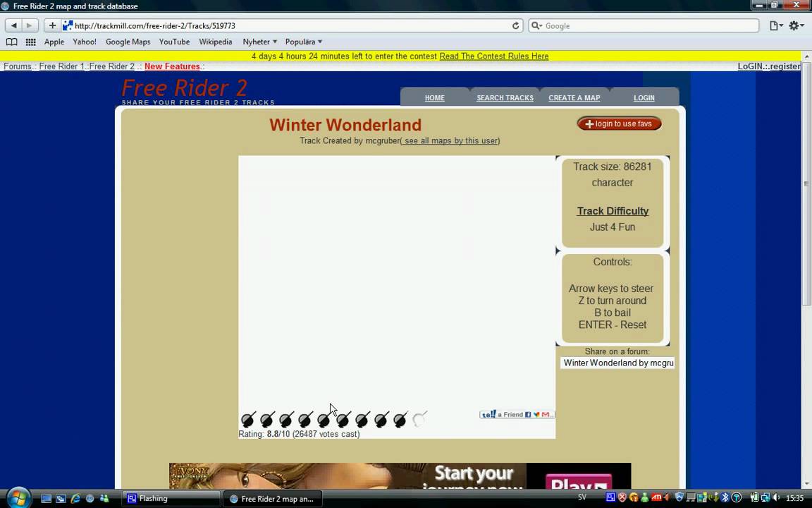The height and width of the screenshot is (508, 812).
Task: Click the Bluetooth tray icon
Action: point(725,497)
